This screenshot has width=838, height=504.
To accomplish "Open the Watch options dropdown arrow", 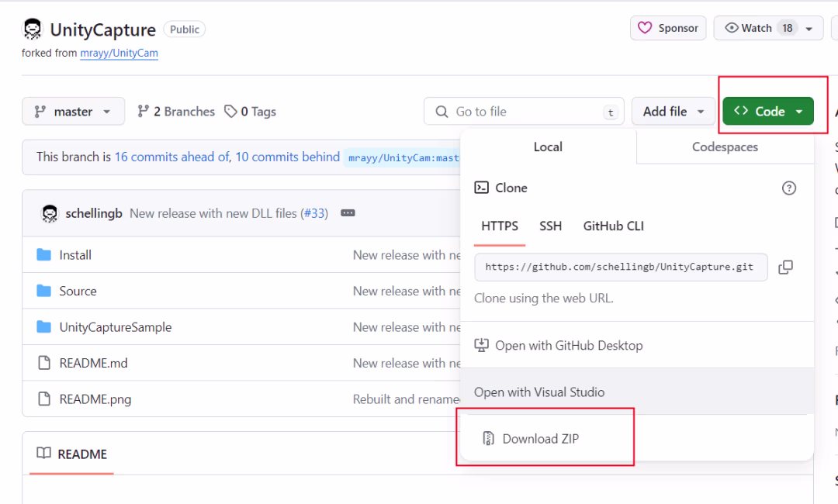I will pos(809,29).
